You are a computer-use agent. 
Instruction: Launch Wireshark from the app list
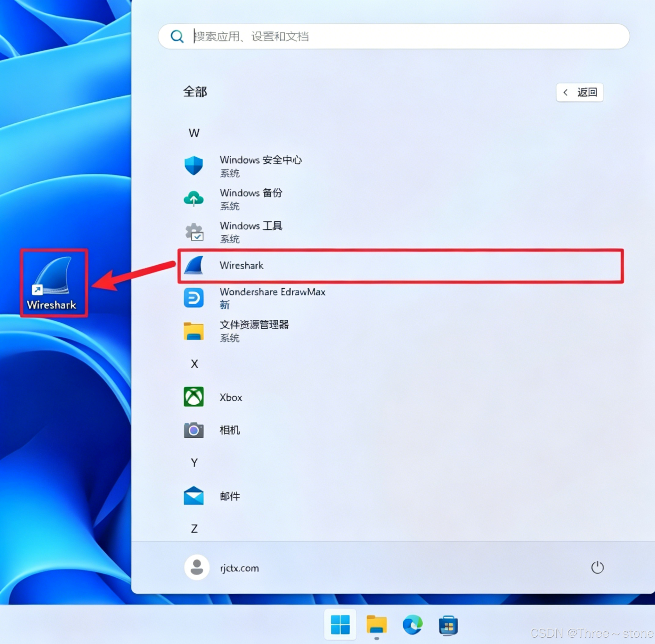241,266
